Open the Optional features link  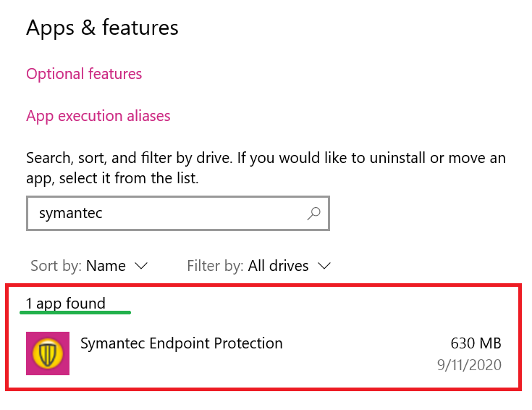point(84,74)
